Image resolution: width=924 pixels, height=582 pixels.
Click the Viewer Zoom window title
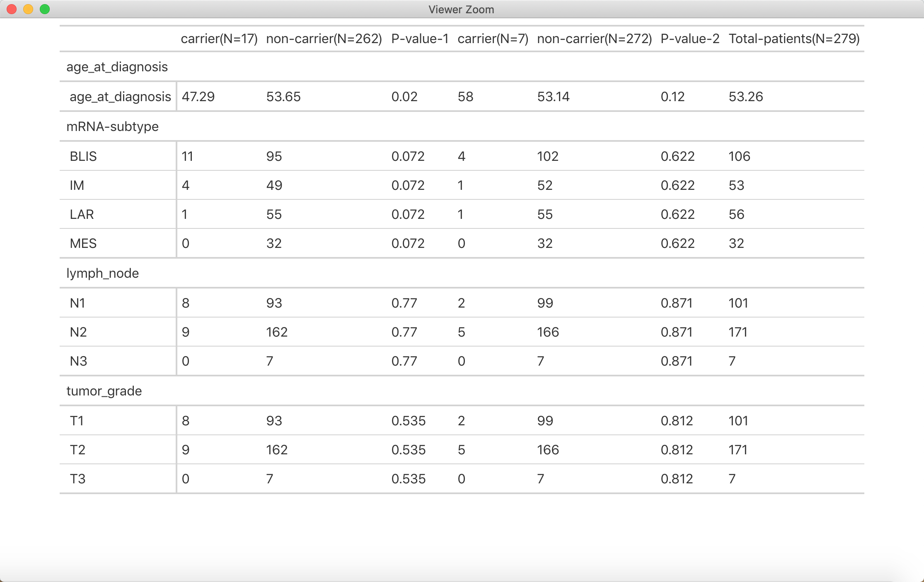(x=461, y=10)
